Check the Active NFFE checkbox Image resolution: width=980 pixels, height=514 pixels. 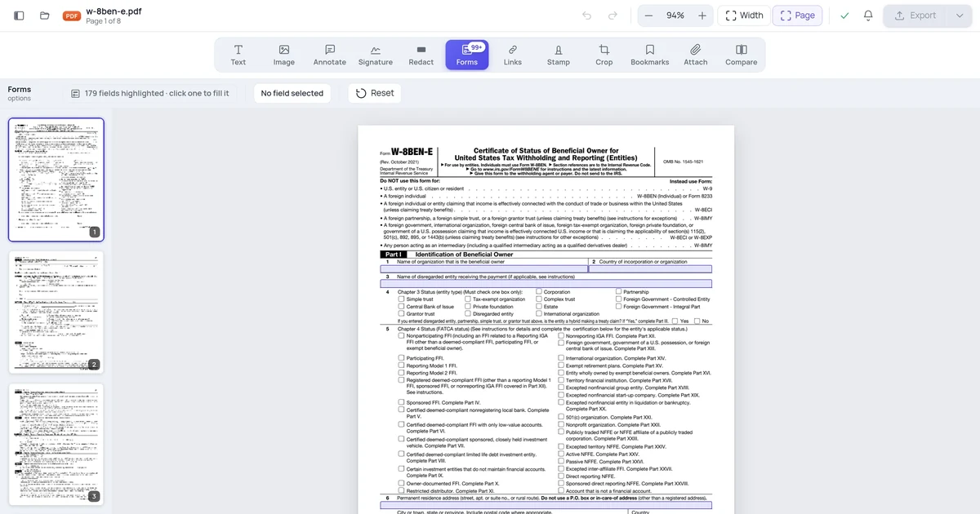coord(561,454)
